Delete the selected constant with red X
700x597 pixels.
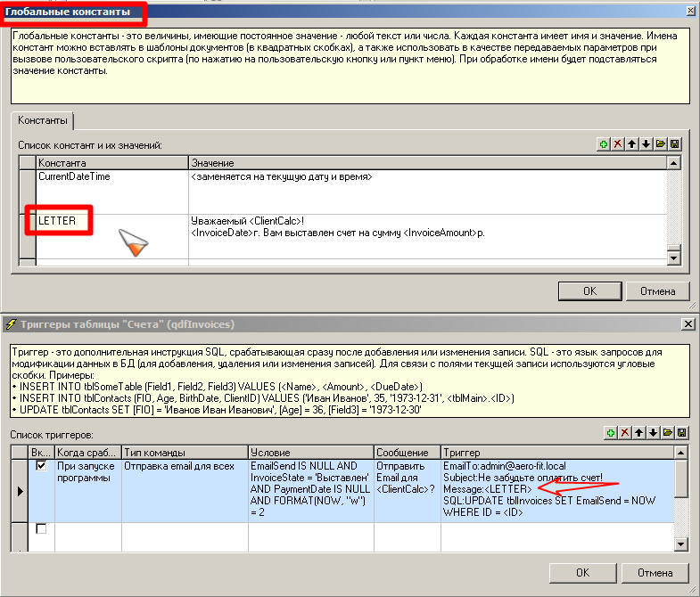[618, 143]
